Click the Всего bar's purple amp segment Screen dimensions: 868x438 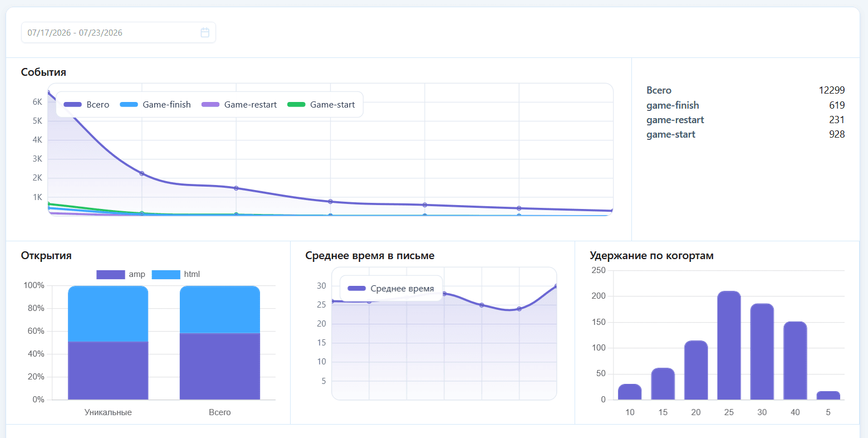[220, 367]
